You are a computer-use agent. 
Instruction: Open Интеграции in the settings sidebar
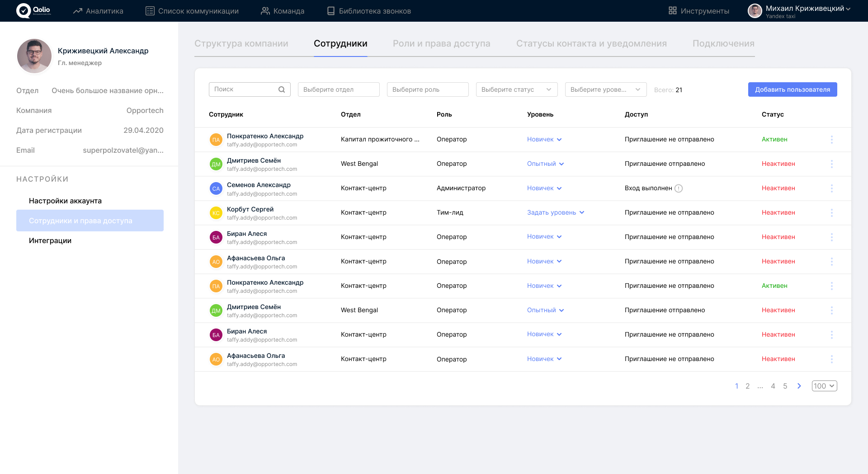coord(50,241)
